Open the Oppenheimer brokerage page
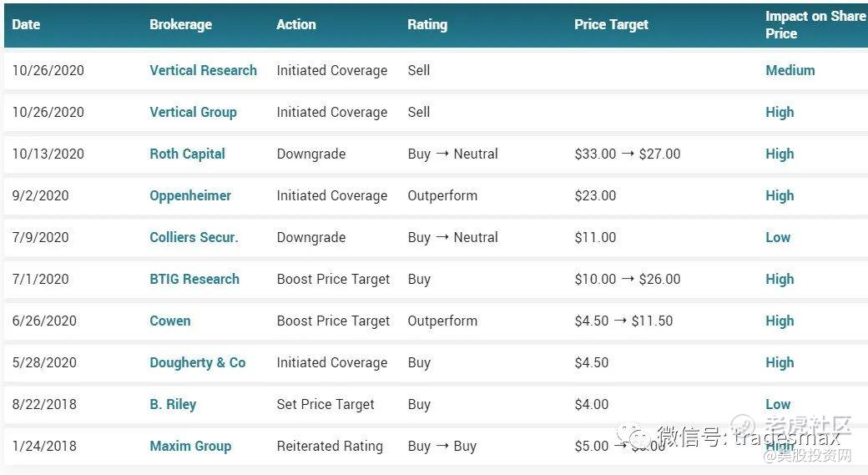This screenshot has height=475, width=868. click(x=190, y=196)
